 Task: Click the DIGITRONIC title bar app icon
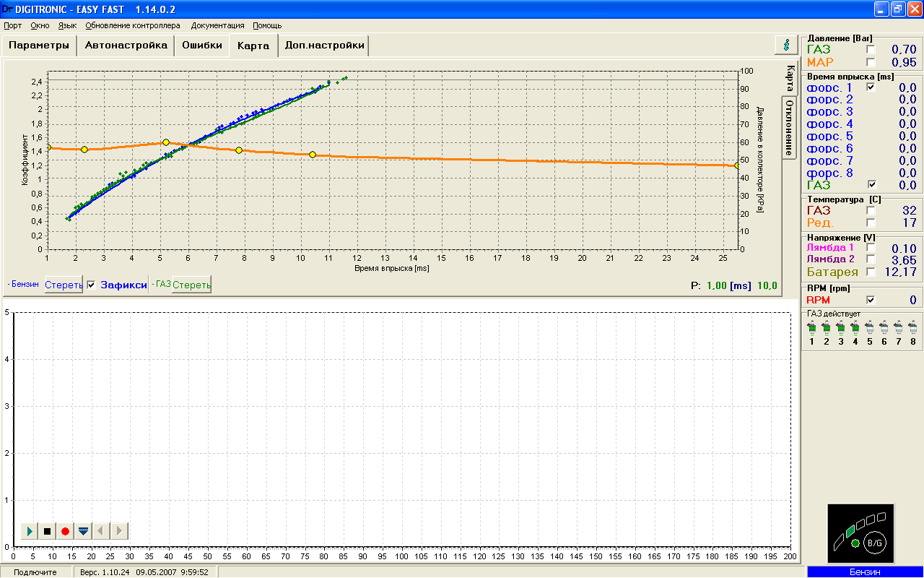coord(6,9)
